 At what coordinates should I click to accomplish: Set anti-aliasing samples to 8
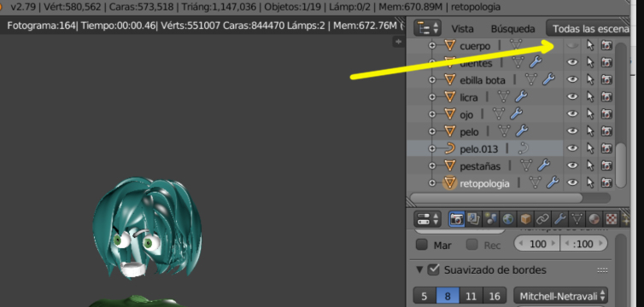tap(447, 296)
